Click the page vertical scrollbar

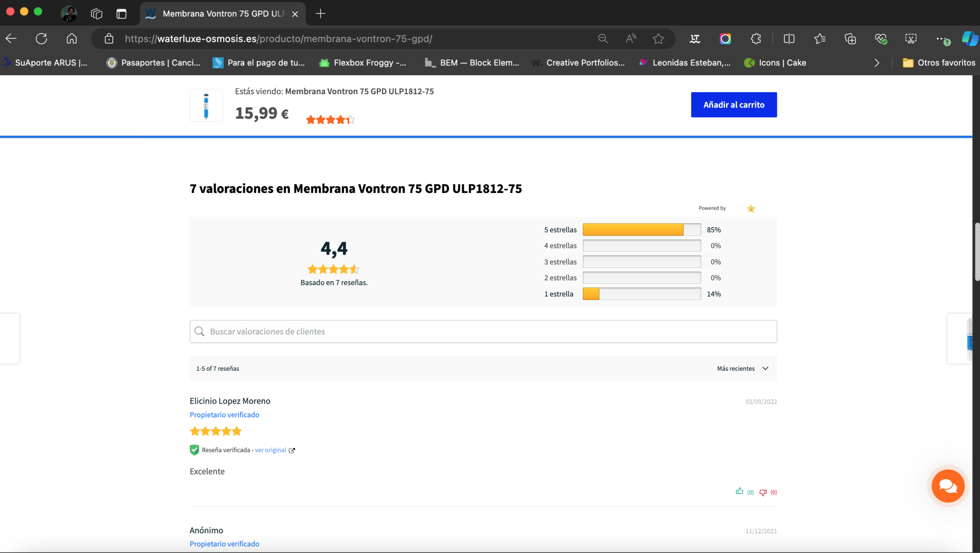coord(976,252)
